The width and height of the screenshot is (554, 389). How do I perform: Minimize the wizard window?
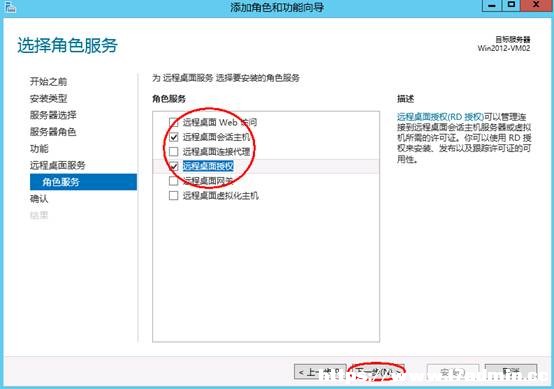click(x=492, y=5)
